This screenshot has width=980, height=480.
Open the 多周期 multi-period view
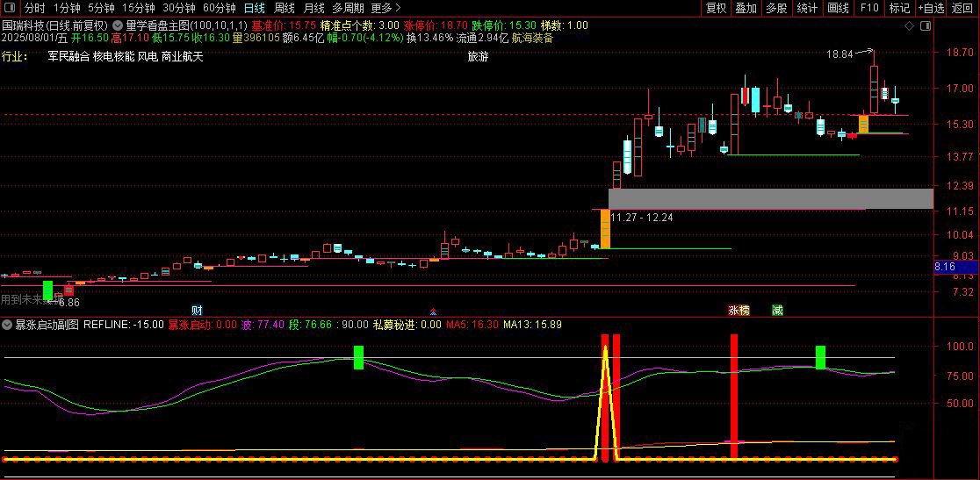tap(348, 8)
